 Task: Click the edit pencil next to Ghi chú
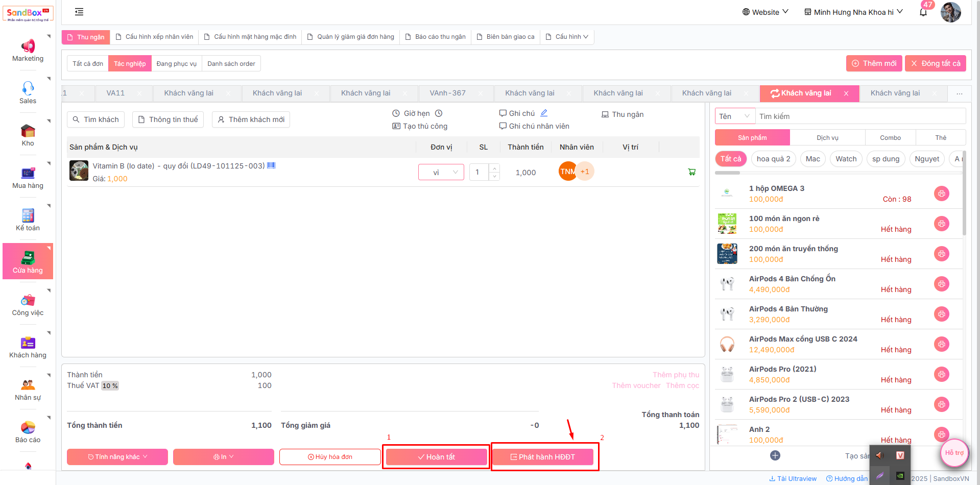pos(544,113)
